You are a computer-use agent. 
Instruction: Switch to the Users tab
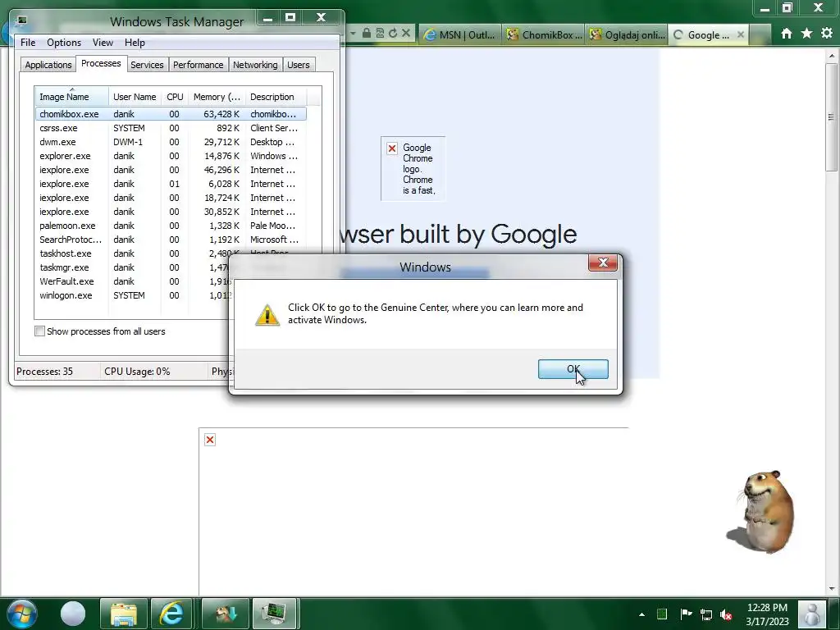point(298,65)
